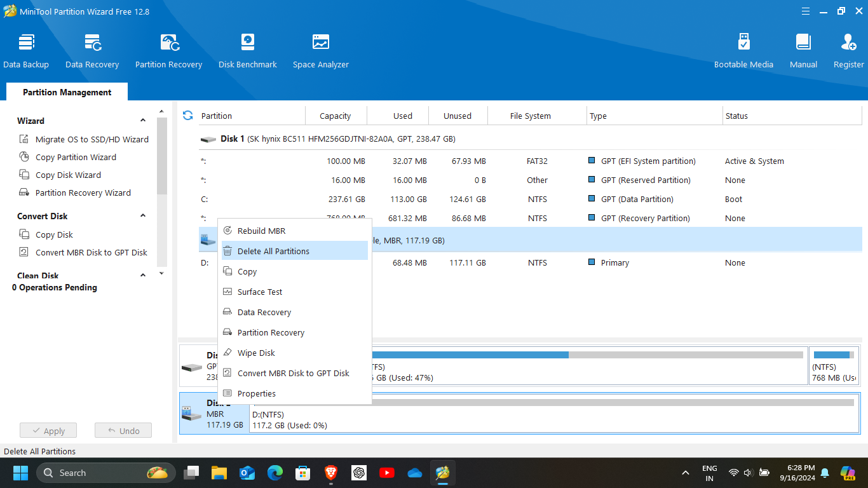
Task: Click Convert MBR Disk to GPT Disk in sidebar
Action: pyautogui.click(x=92, y=252)
